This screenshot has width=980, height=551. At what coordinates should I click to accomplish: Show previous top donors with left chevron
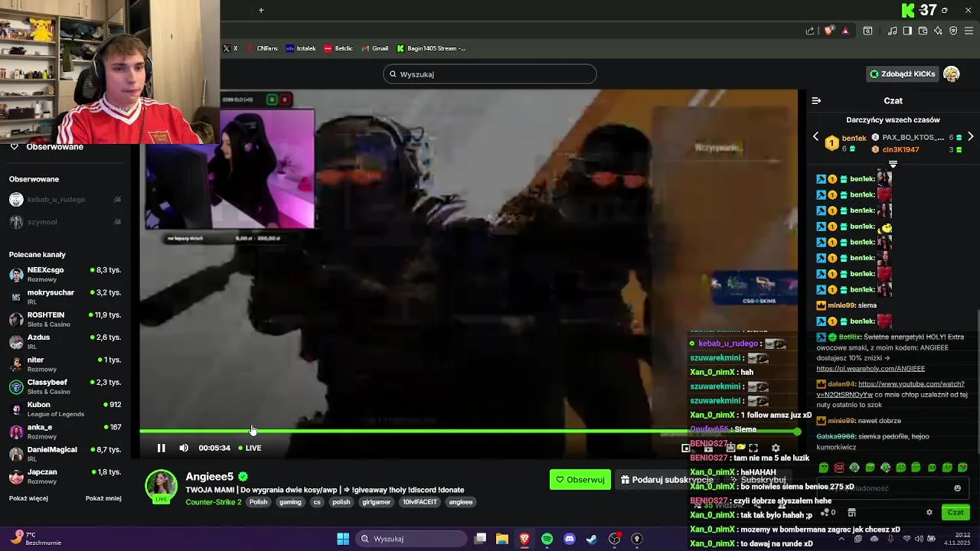coord(815,136)
